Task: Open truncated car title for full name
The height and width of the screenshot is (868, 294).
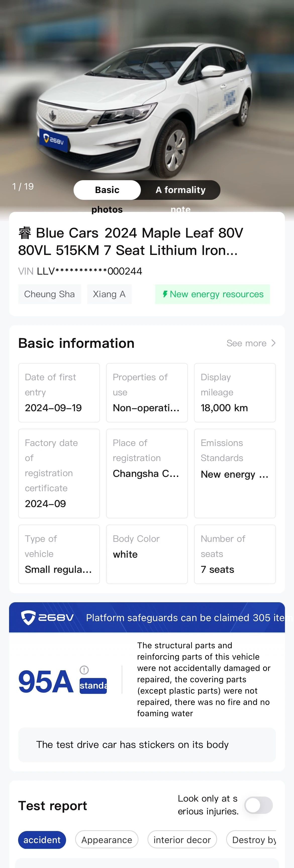Action: click(130, 242)
